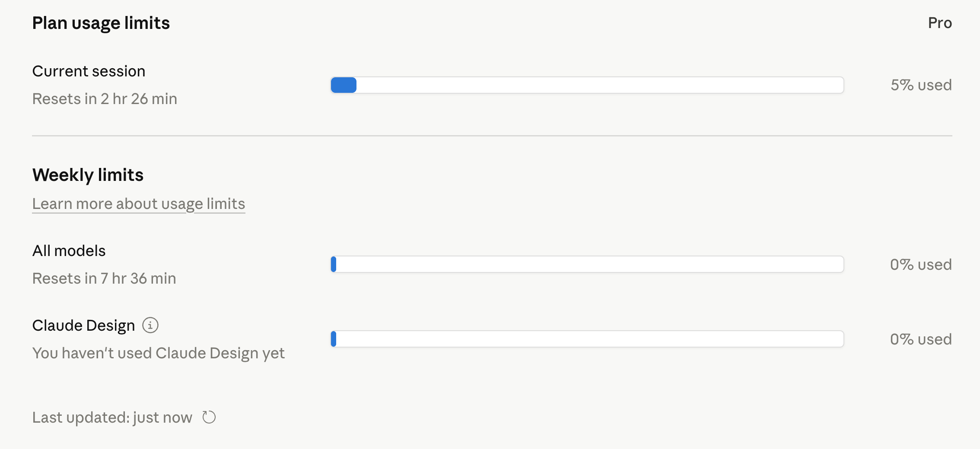Click Resets in 2 hr 26 min text
The width and height of the screenshot is (980, 449).
(105, 99)
